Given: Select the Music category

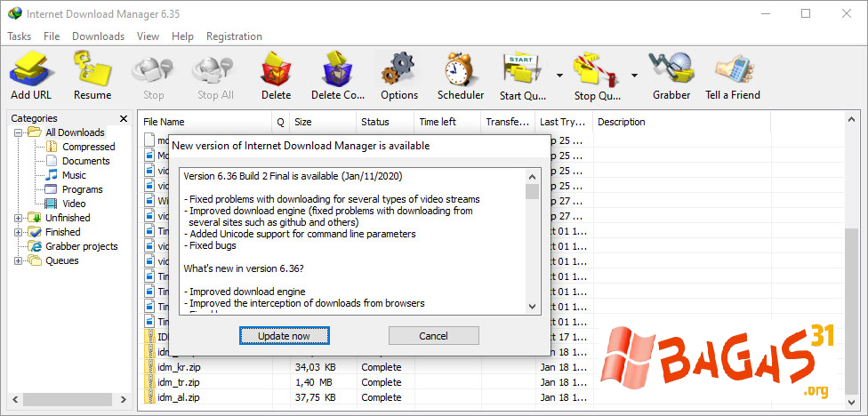Looking at the screenshot, I should coord(74,175).
